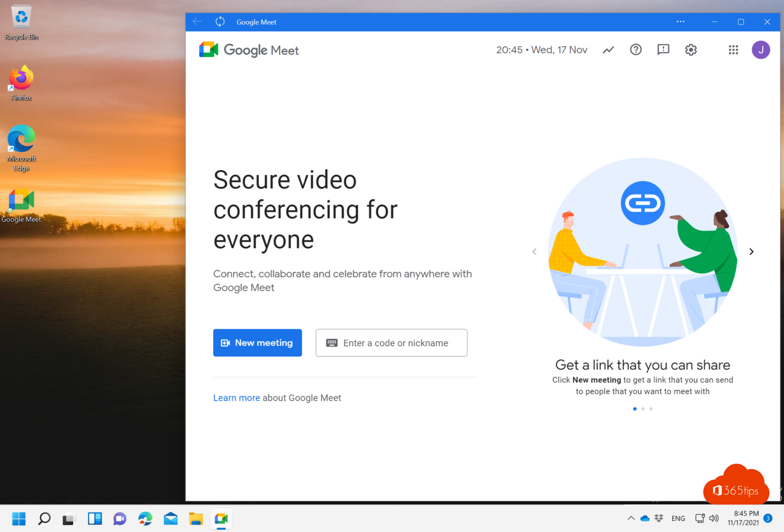Expand hidden system tray icons
Viewport: 784px width, 532px height.
tap(631, 518)
